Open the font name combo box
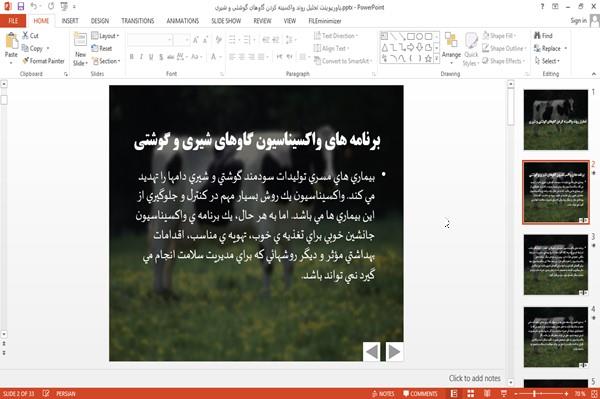This screenshot has height=399, width=600. pyautogui.click(x=150, y=40)
